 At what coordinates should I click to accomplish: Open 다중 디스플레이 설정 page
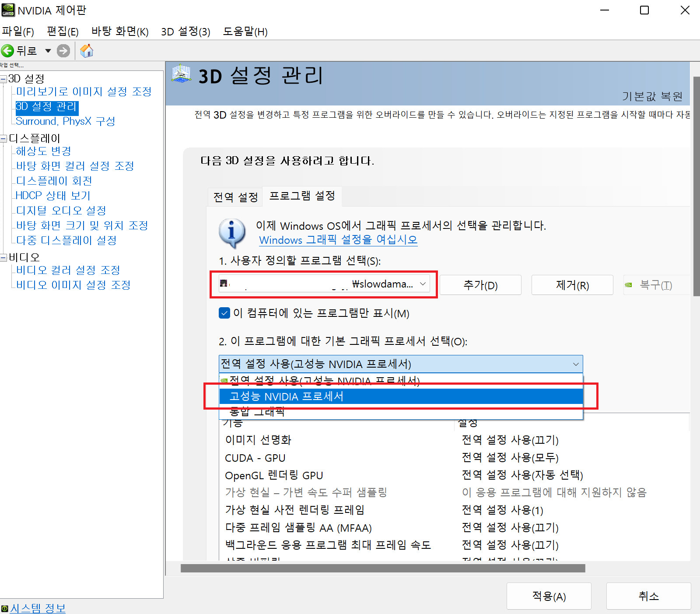66,240
